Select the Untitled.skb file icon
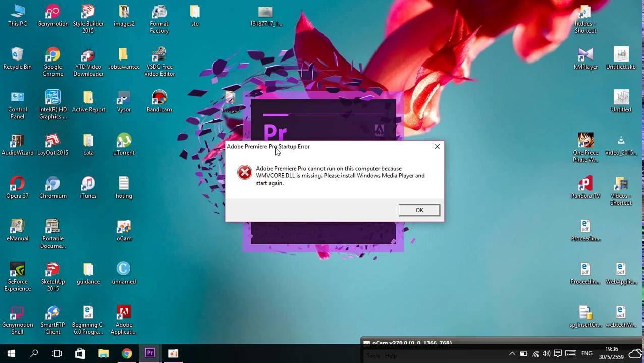Screen dimensions: 644x363 621,58
